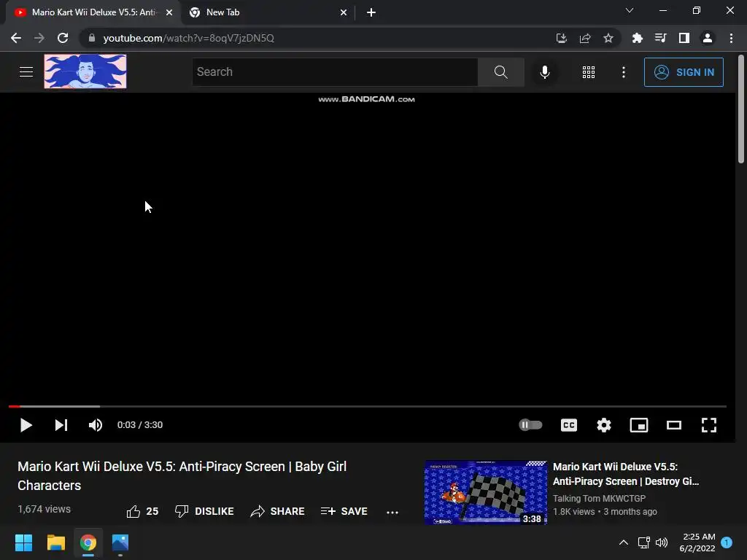Click the YouTube doodle logo
747x560 pixels.
click(85, 71)
